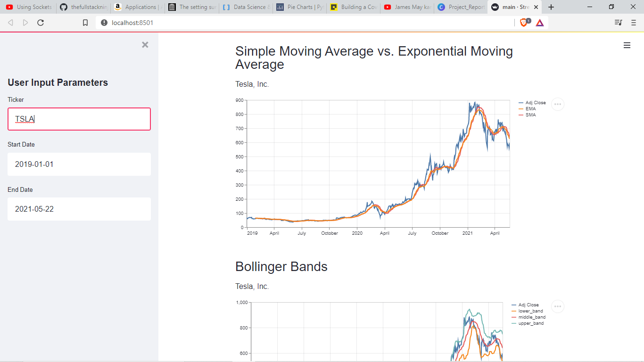This screenshot has height=362, width=644.
Task: Click the '900' y-axis label on SMA chart
Action: [x=239, y=100]
